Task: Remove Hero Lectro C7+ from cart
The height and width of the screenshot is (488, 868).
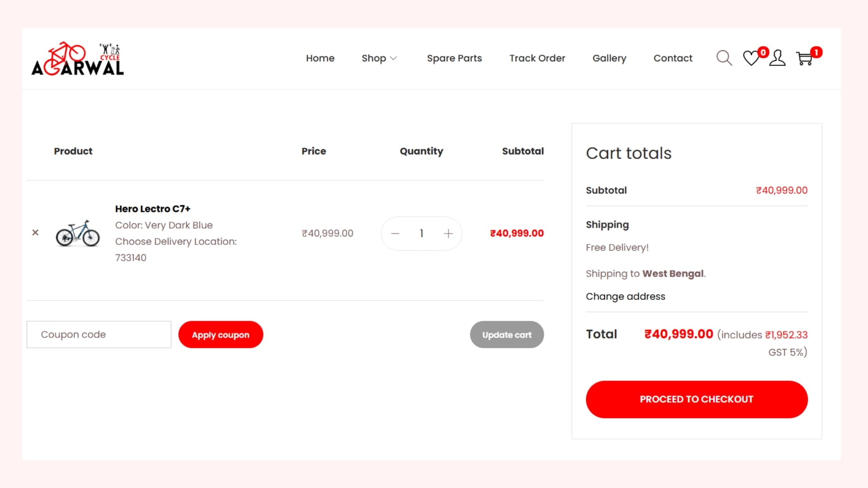Action: 35,233
